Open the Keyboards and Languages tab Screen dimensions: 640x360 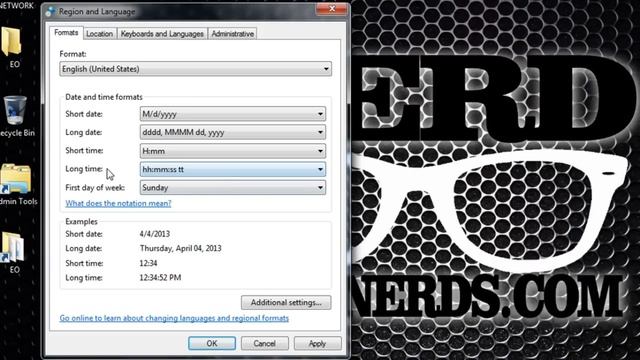162,34
